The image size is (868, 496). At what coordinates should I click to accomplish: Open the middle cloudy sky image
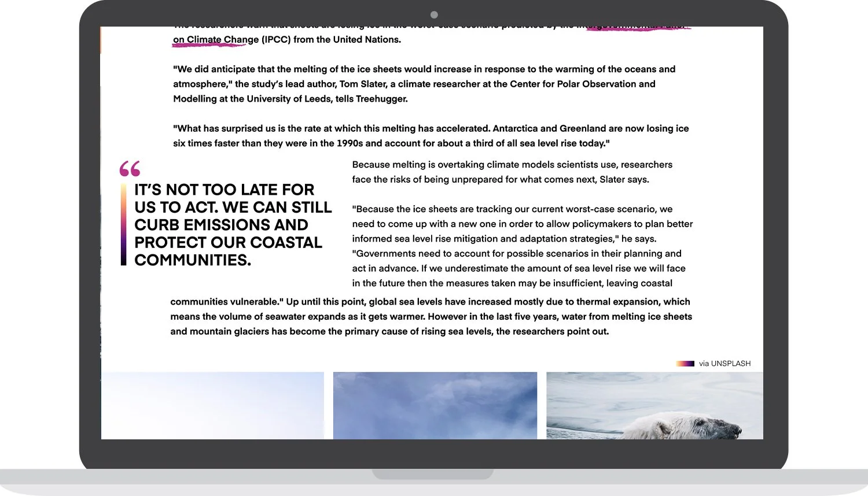435,405
